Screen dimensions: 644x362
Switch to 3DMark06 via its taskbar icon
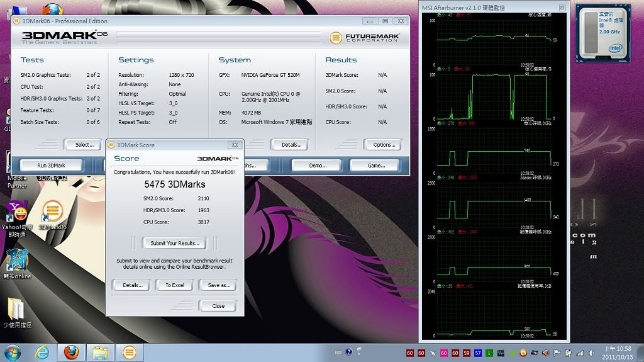[128, 352]
